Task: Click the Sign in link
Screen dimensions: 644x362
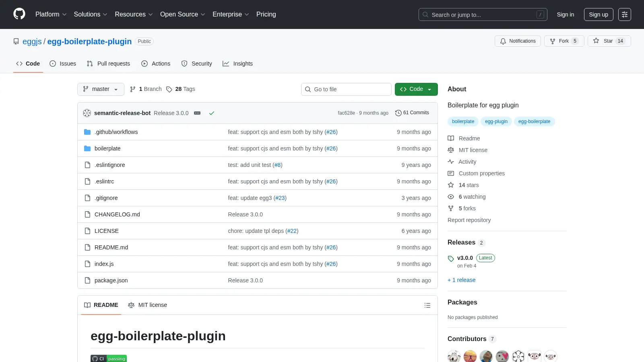Action: pyautogui.click(x=566, y=14)
